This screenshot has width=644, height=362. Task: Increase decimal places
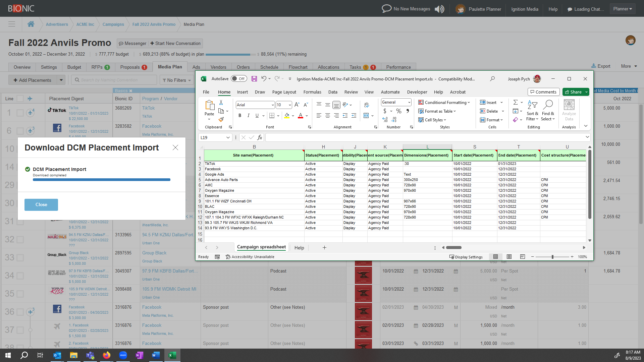385,120
